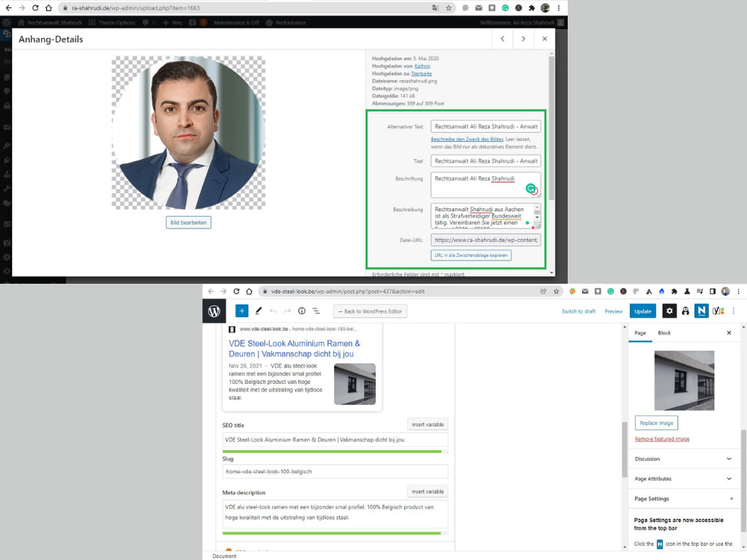Open Theme Options in admin bar

(x=112, y=22)
